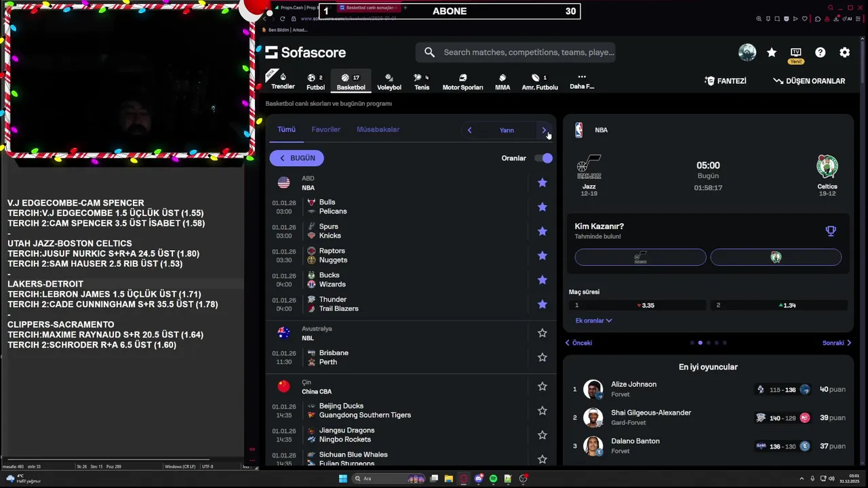Open Utah Jazz team logo
This screenshot has width=868, height=488.
click(589, 167)
